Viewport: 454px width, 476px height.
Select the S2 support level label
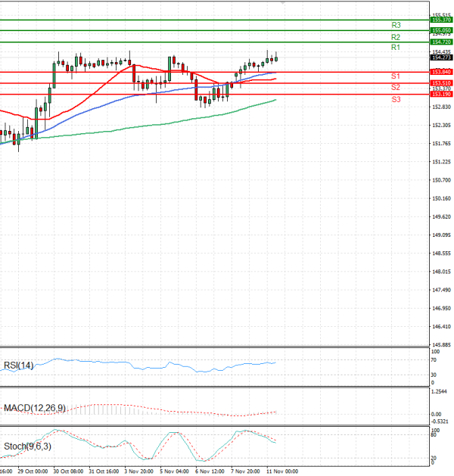pyautogui.click(x=395, y=88)
